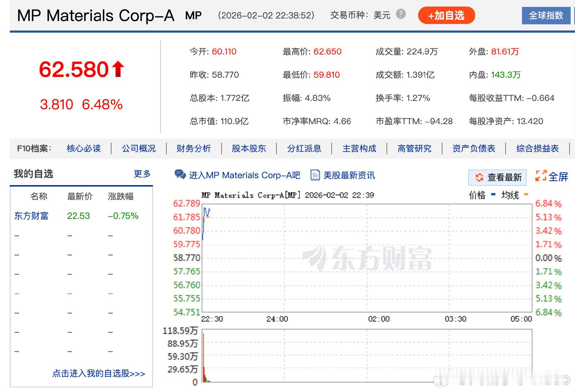Screen dimensions: 575x392
Task: View the 分红派息 page
Action: pos(304,148)
